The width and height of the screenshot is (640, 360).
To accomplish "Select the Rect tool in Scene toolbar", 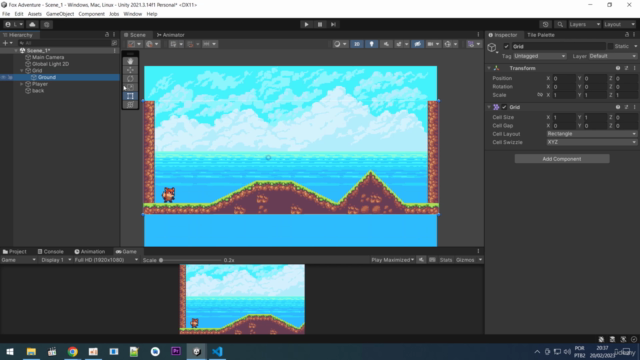I will [x=130, y=96].
